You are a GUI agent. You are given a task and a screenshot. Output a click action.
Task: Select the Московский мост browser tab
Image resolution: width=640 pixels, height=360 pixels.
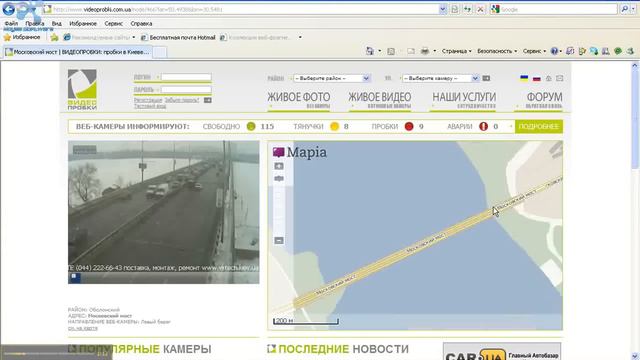(x=78, y=52)
